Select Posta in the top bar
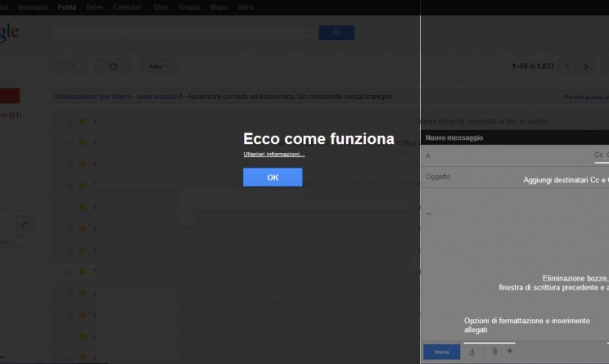The image size is (609, 364). coord(67,7)
